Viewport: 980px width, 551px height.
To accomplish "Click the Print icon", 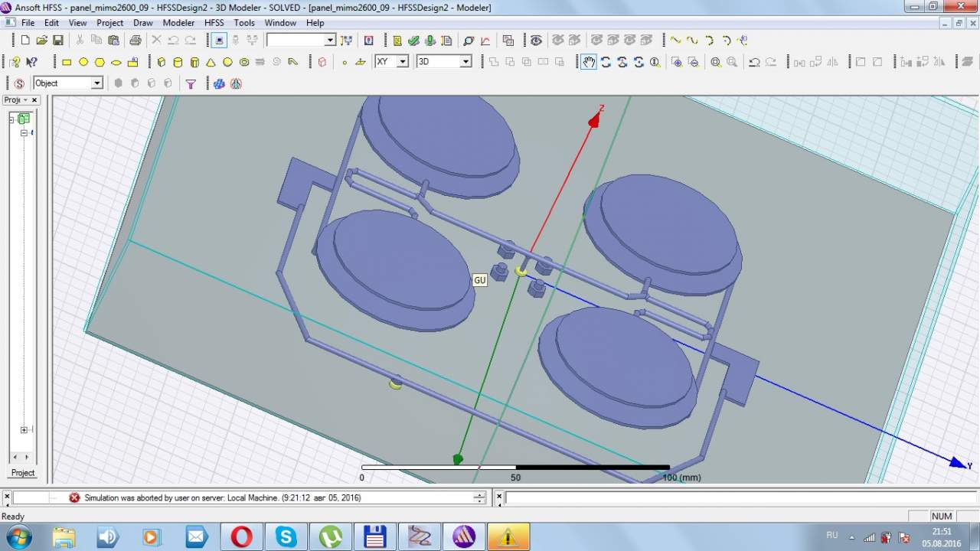I will tap(135, 40).
